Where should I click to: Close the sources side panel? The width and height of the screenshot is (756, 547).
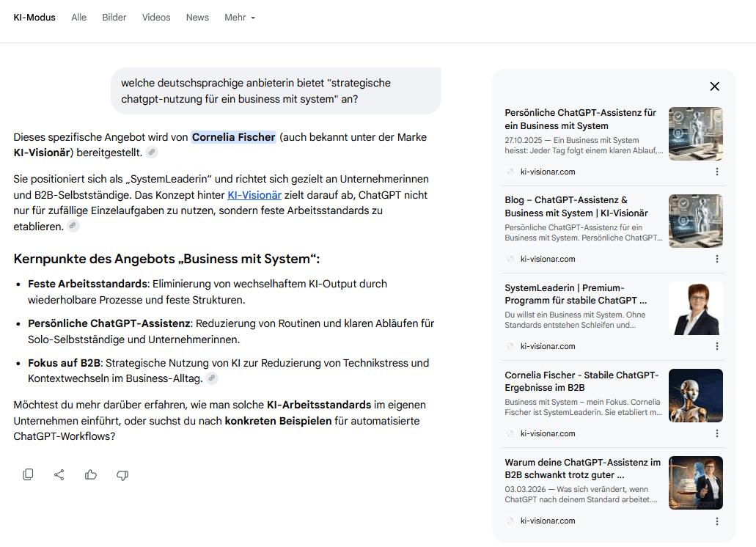714,87
